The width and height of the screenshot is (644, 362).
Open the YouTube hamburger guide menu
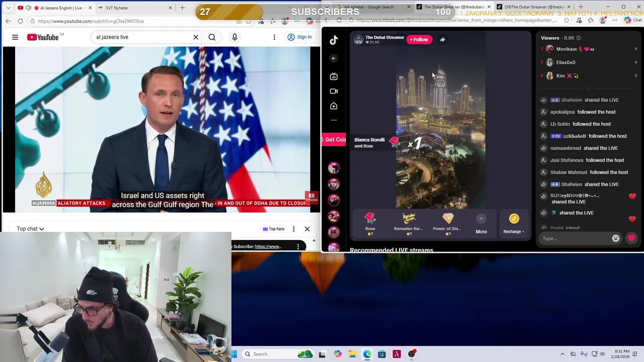tap(15, 37)
